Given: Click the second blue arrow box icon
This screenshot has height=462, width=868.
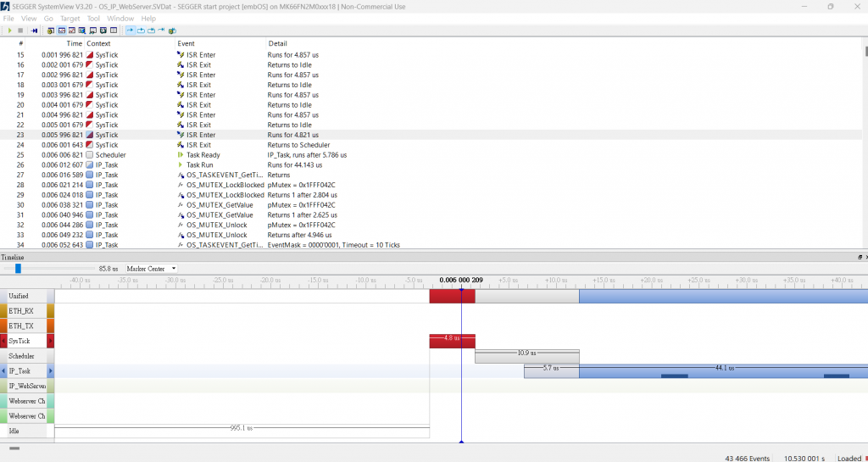Looking at the screenshot, I should point(141,31).
